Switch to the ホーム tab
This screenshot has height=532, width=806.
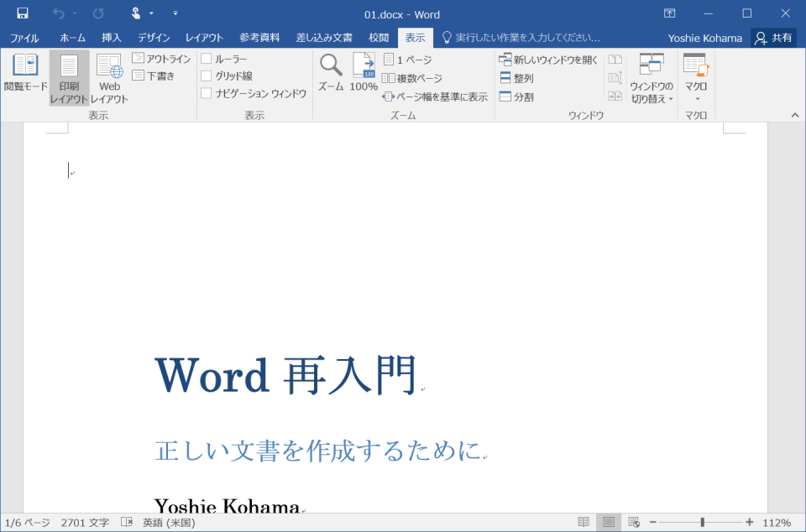click(72, 38)
